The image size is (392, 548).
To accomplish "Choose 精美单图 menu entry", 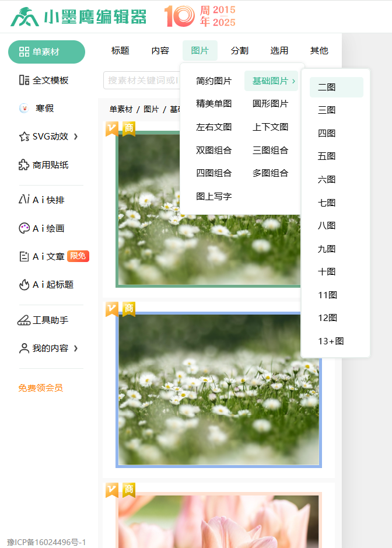I will click(x=214, y=103).
